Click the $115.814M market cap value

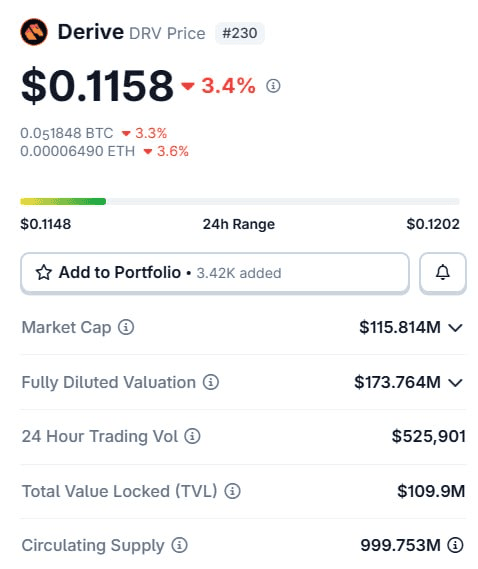pyautogui.click(x=400, y=327)
